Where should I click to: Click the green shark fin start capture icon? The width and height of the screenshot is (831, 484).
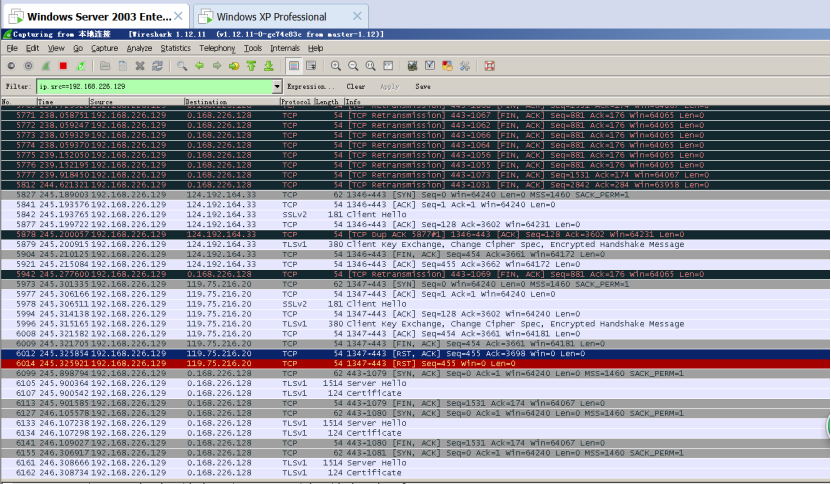tap(46, 66)
